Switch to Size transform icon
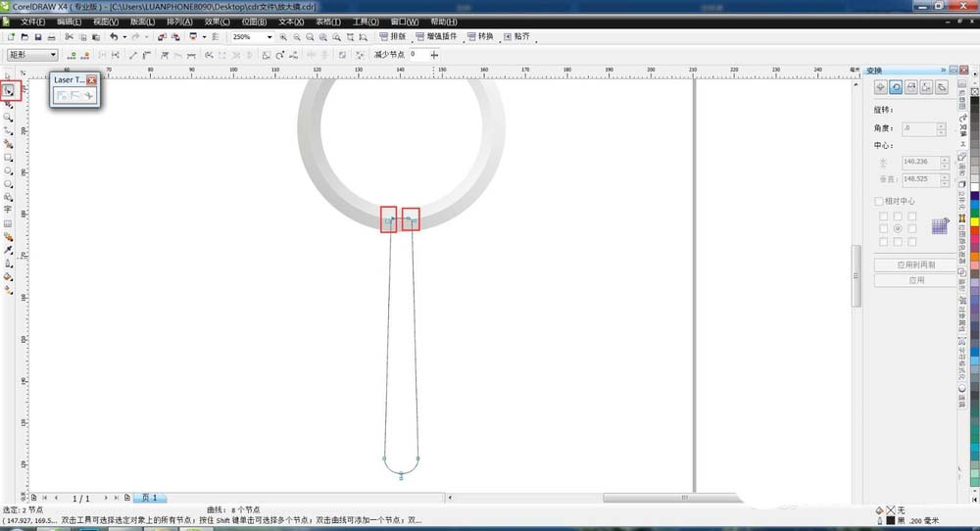 pyautogui.click(x=926, y=87)
